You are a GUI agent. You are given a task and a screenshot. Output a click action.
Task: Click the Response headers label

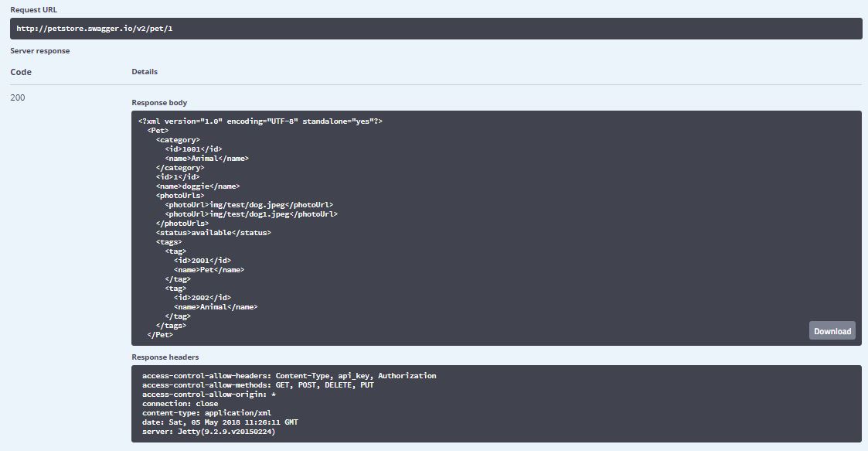click(165, 357)
